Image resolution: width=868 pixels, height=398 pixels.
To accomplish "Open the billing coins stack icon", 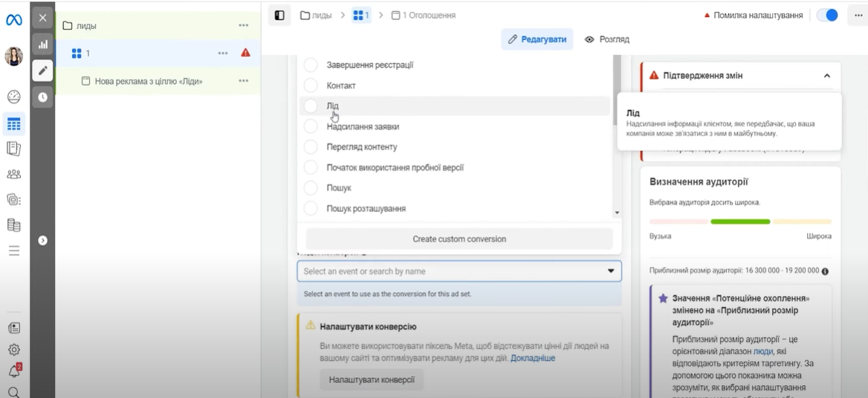I will coord(14,225).
